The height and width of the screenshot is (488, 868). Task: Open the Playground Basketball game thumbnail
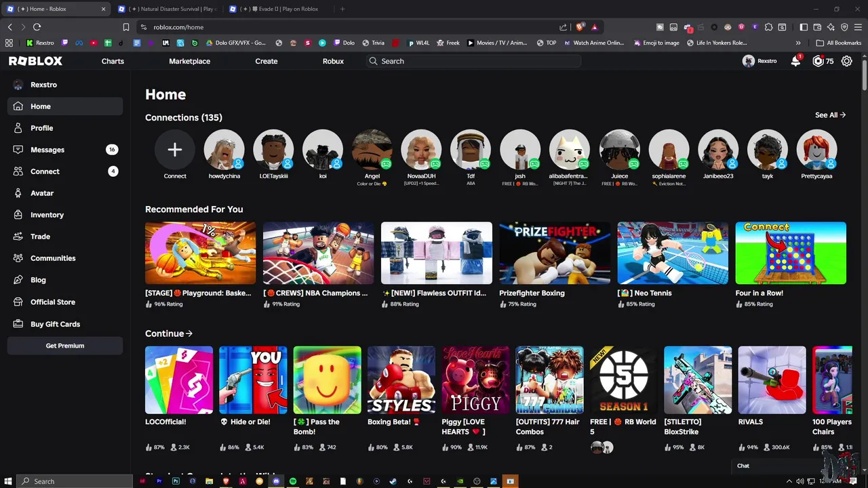click(201, 253)
